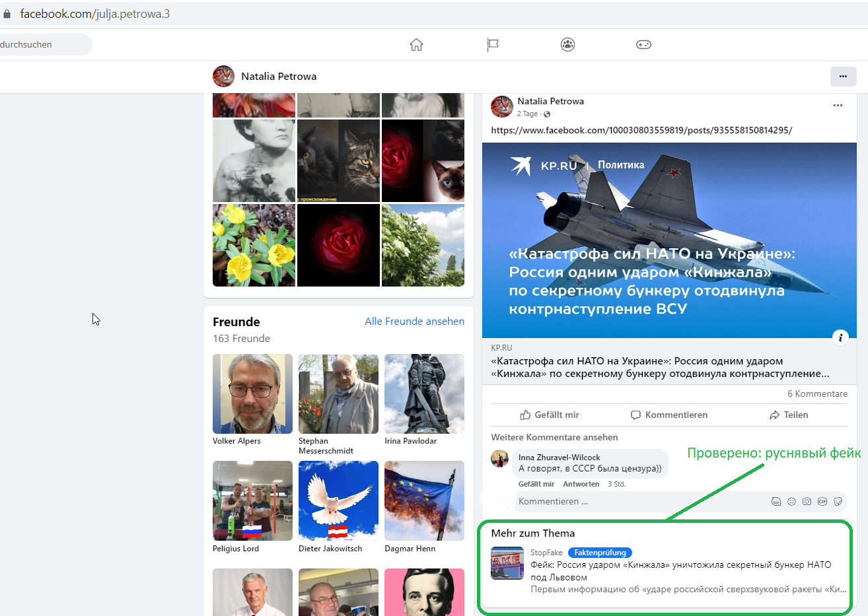Insert emoji in comment box
The height and width of the screenshot is (616, 868).
(x=791, y=502)
